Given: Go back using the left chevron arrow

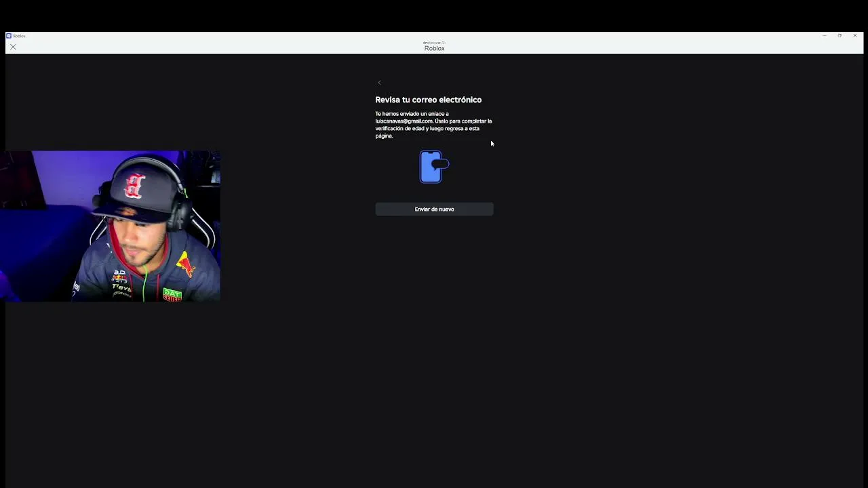Looking at the screenshot, I should (379, 83).
